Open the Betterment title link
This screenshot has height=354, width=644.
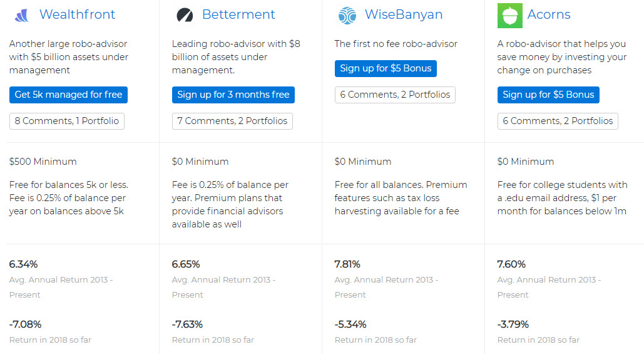(x=238, y=14)
